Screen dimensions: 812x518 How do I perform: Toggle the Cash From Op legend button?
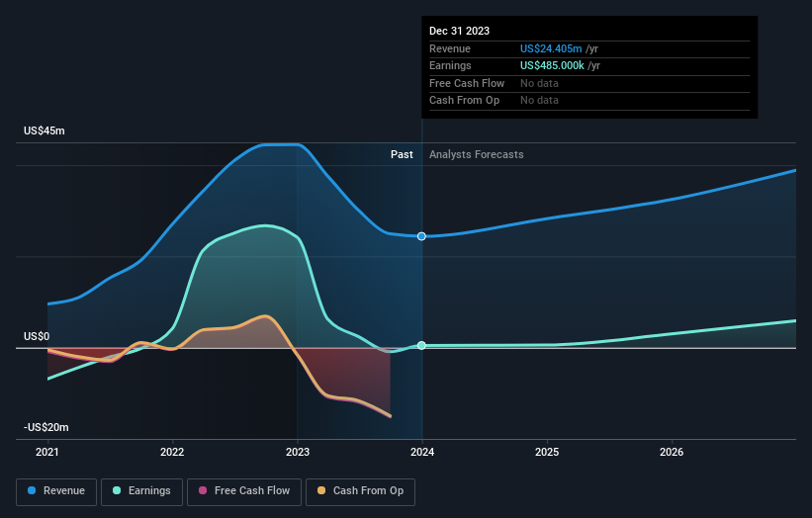(x=360, y=491)
